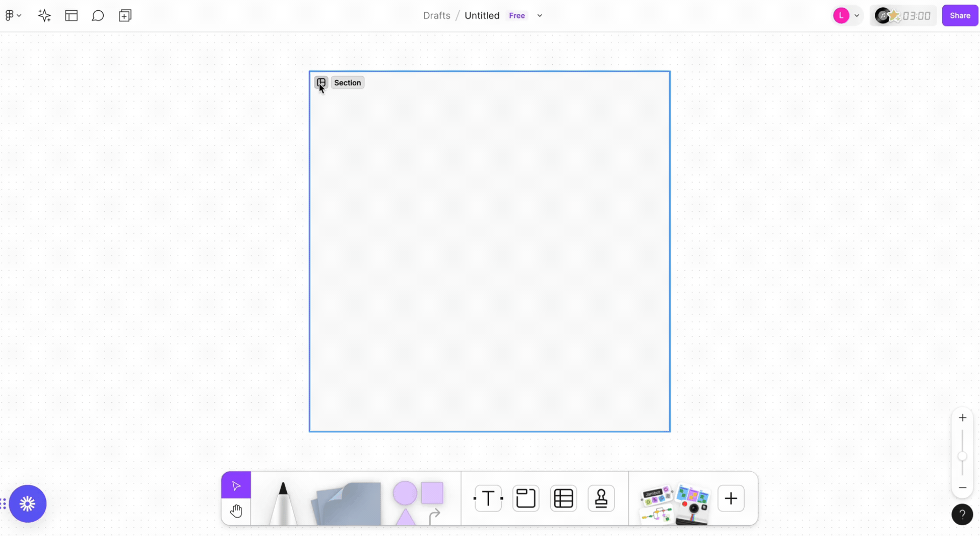The width and height of the screenshot is (980, 536).
Task: Click the Share button
Action: (x=960, y=16)
